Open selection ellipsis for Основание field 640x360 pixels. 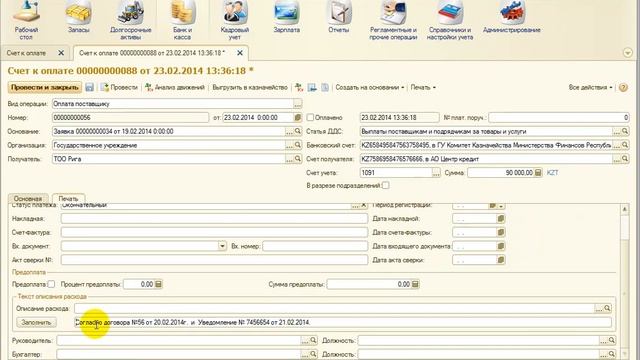[x=289, y=131]
